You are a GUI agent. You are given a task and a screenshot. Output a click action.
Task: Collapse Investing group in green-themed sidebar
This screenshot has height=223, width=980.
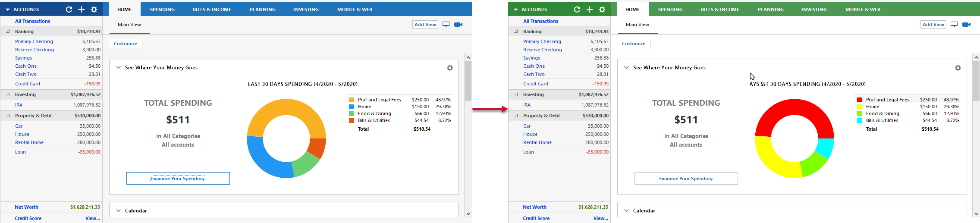tap(516, 94)
